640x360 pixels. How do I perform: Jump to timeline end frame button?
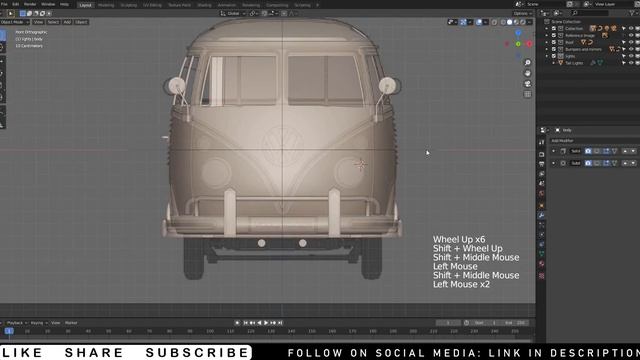click(x=280, y=323)
